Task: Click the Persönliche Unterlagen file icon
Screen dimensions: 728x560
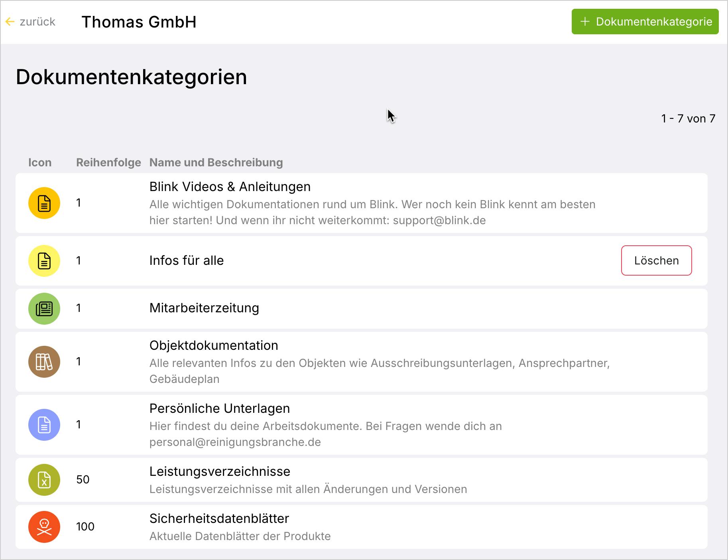Action: click(44, 425)
